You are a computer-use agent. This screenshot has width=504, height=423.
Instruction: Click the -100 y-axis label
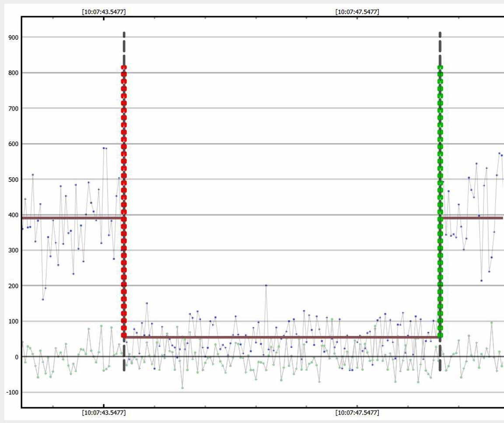point(13,392)
